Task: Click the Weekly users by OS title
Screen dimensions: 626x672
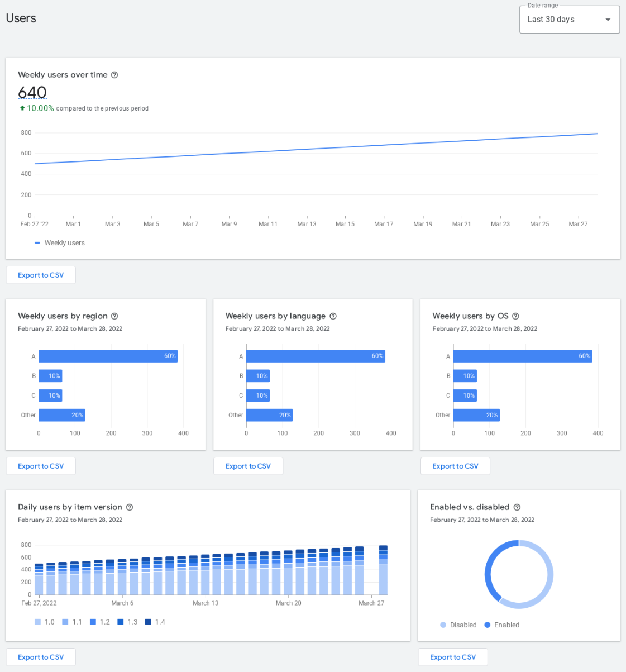Action: coord(471,316)
